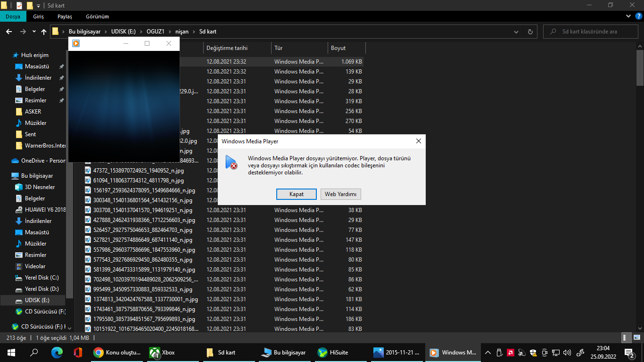Click the icon of file 427888_2462431938366_1712256603_n.jpg
The width and height of the screenshot is (644, 362).
click(x=88, y=220)
